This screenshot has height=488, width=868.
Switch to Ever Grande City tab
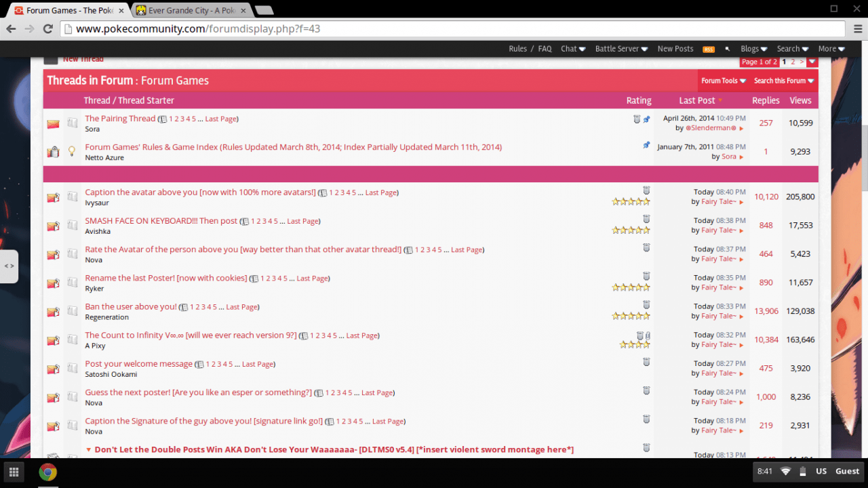pos(192,10)
